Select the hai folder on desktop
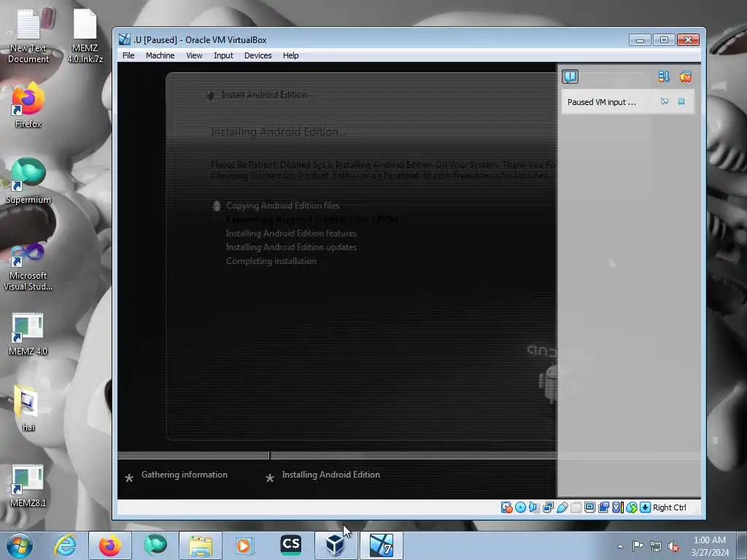Viewport: 747px width, 560px height. (x=28, y=408)
